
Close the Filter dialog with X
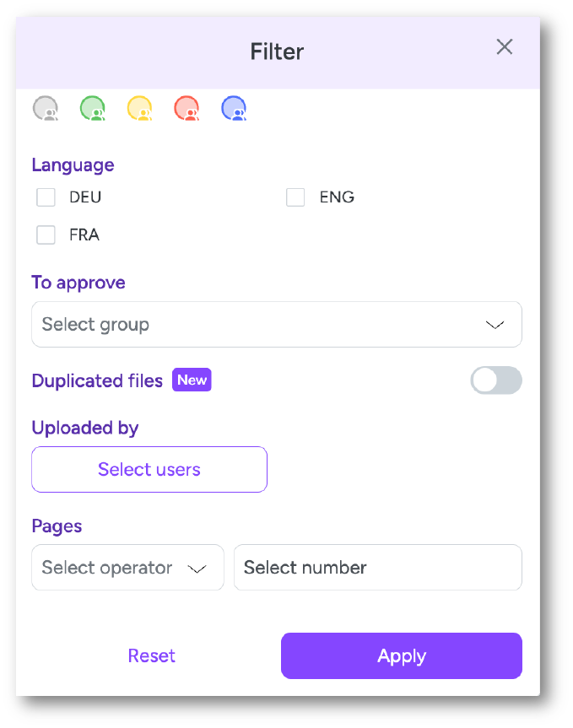(x=505, y=47)
